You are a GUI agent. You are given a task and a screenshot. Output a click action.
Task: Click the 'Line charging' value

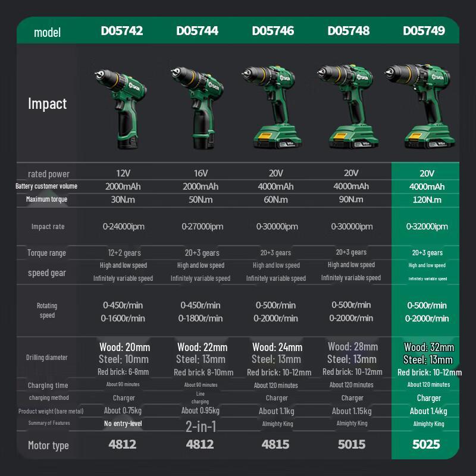200,397
